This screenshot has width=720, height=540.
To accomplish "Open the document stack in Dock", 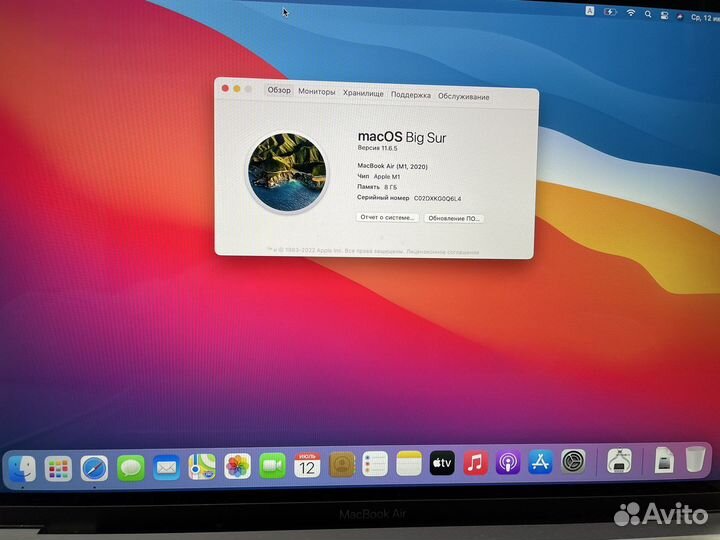I will click(664, 459).
